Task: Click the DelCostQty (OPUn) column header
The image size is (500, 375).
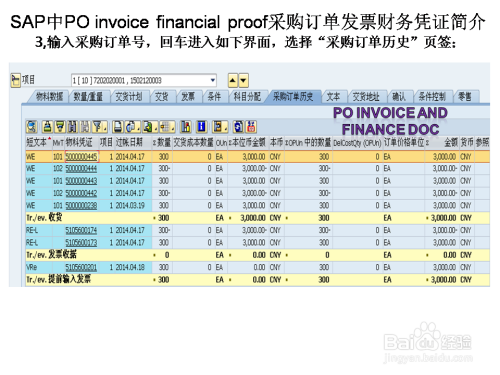Action: pyautogui.click(x=357, y=143)
